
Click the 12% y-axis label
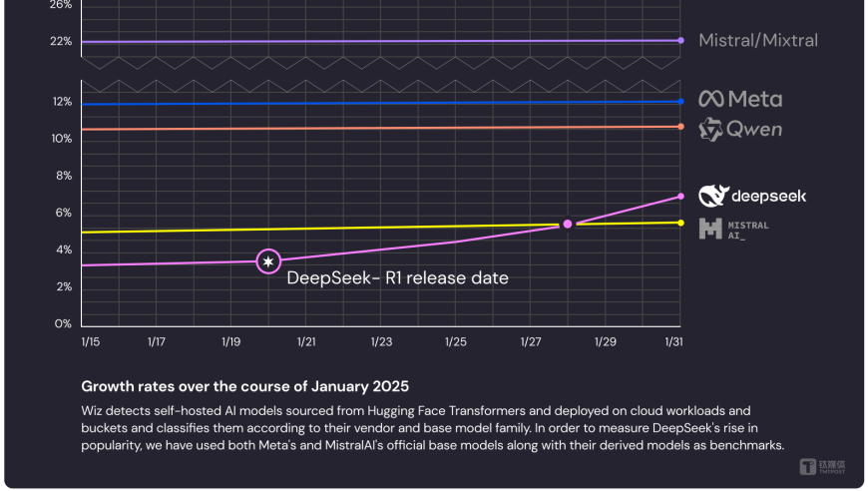(x=62, y=102)
